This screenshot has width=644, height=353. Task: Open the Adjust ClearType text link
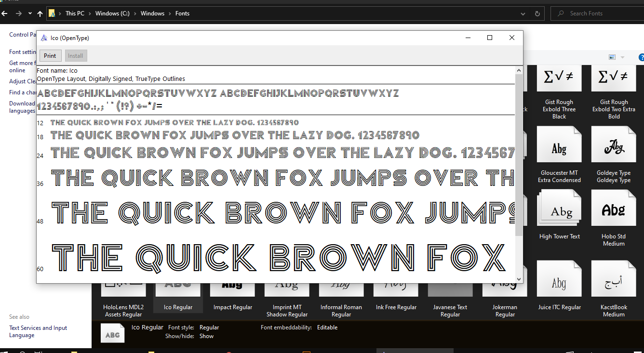tap(23, 81)
